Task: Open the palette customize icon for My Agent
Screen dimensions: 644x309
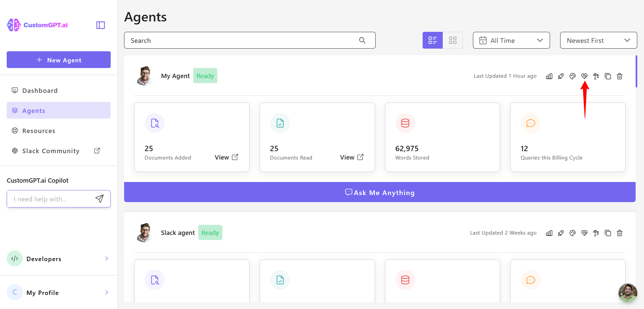Action: click(x=573, y=76)
